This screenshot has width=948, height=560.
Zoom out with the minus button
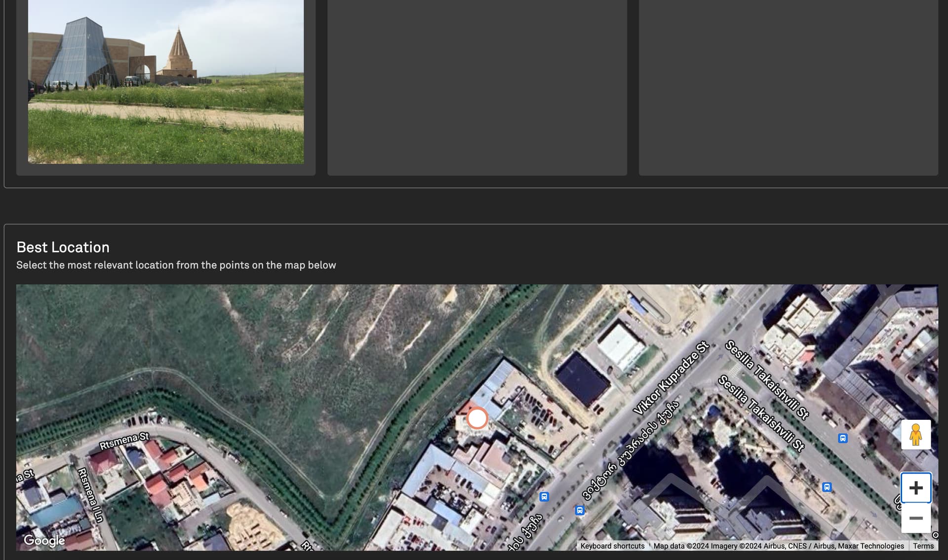[x=916, y=518]
